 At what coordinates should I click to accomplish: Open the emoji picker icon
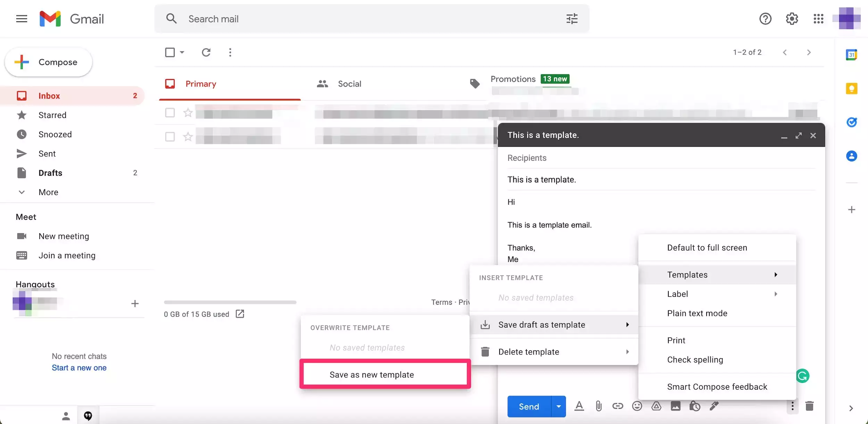tap(637, 406)
